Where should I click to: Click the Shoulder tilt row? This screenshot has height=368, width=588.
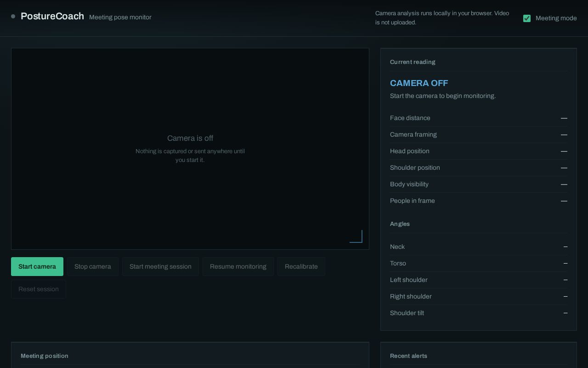[479, 313]
